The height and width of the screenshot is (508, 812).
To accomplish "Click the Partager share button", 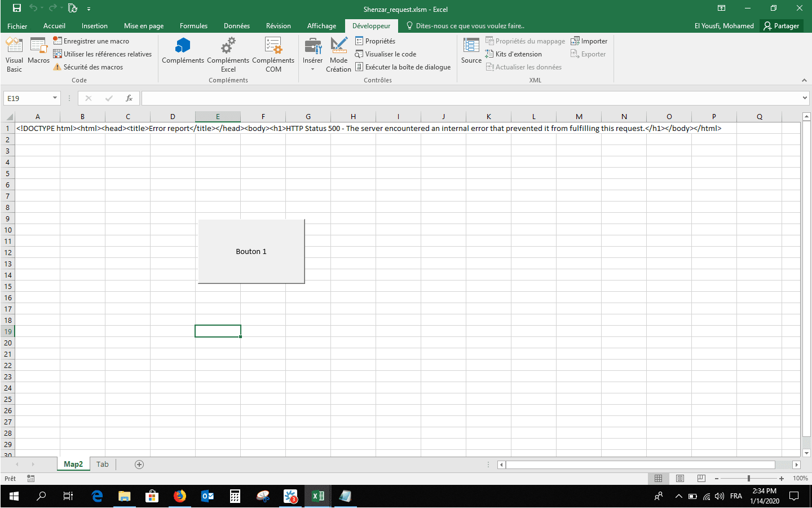I will (782, 26).
